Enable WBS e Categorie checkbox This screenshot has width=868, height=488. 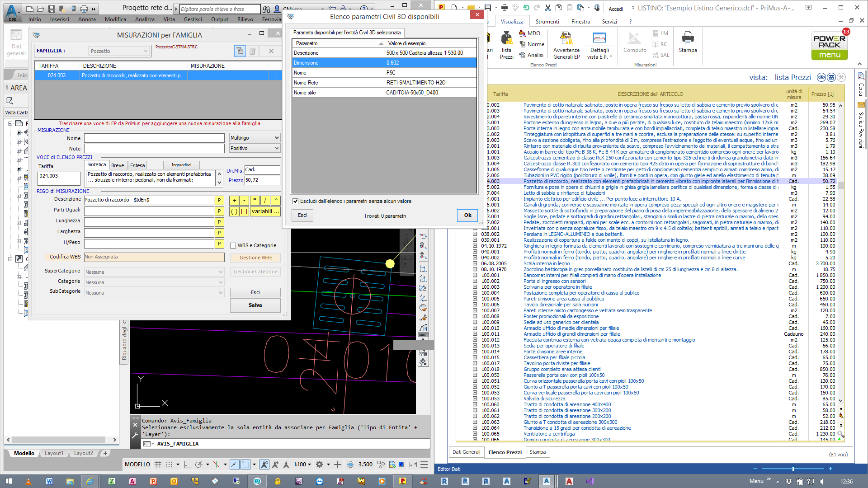[233, 246]
